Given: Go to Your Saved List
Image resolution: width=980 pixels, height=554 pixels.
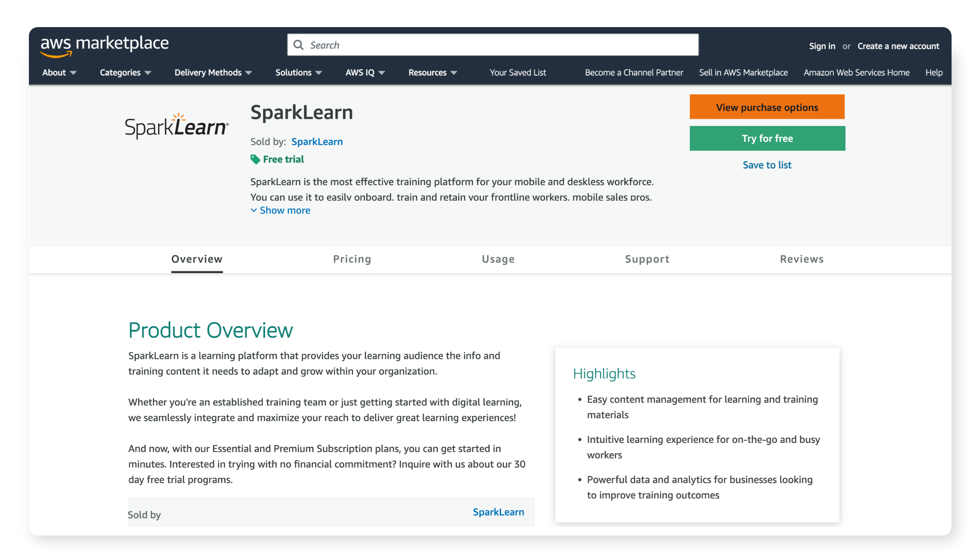Looking at the screenshot, I should coord(518,73).
